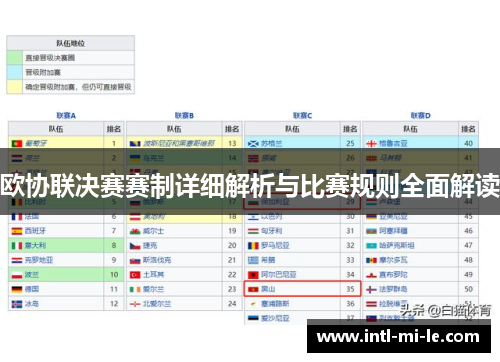Click the Gibraltar flag beside 直布罗陀
This screenshot has height=362, width=500.
371,275
